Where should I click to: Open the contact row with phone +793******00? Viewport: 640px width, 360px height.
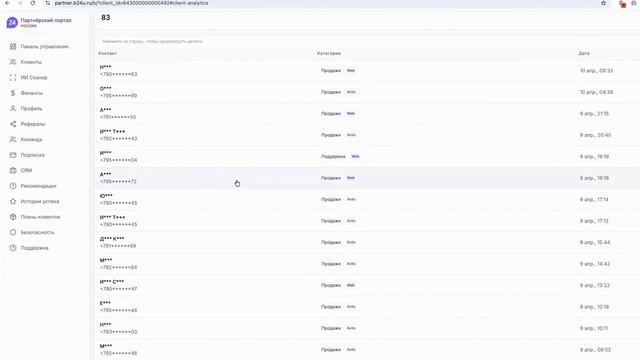pyautogui.click(x=367, y=328)
